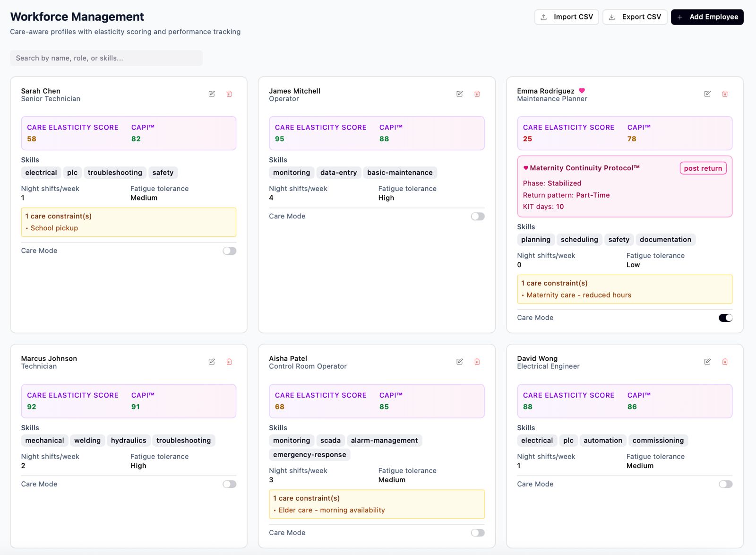Edit Emma Rodriguez's employee profile
756x555 pixels.
(x=707, y=94)
